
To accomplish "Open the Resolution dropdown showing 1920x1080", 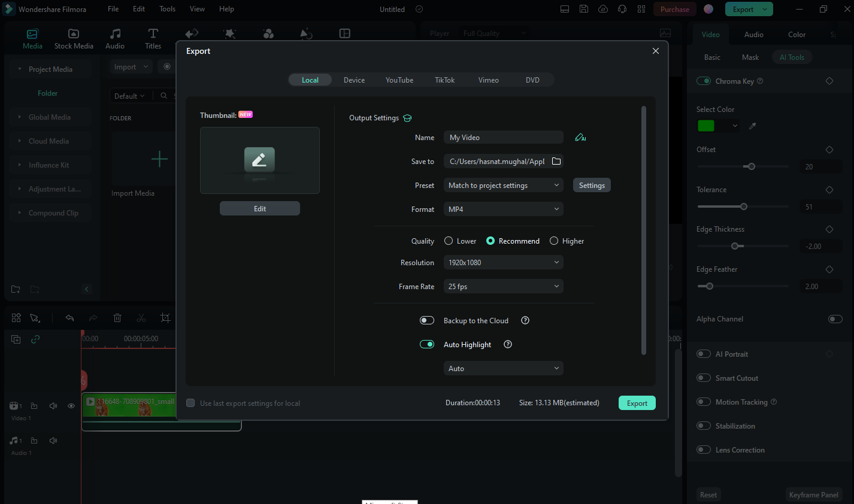I will [503, 262].
